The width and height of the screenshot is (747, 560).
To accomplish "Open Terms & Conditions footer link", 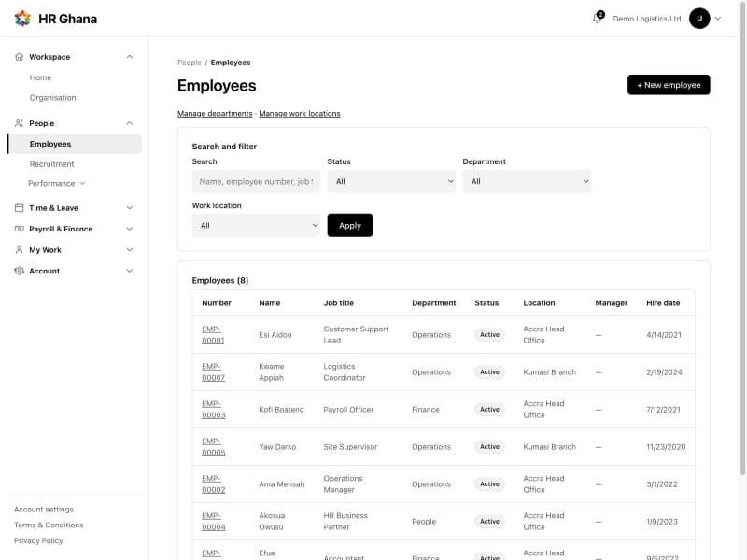I will click(49, 525).
